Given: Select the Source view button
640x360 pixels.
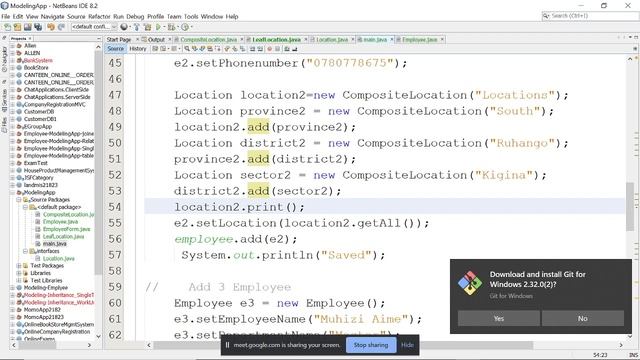Looking at the screenshot, I should coord(115,49).
